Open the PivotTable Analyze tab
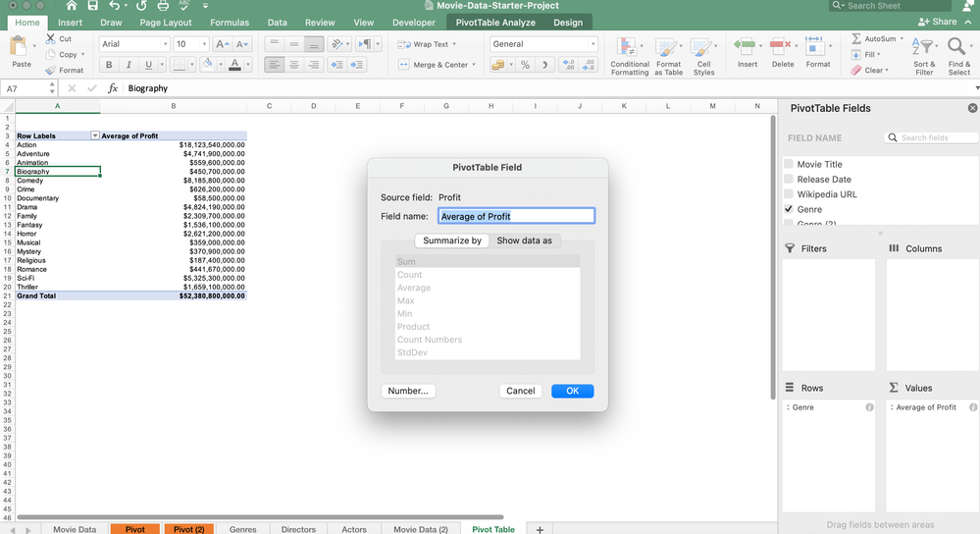This screenshot has width=980, height=534. tap(495, 22)
